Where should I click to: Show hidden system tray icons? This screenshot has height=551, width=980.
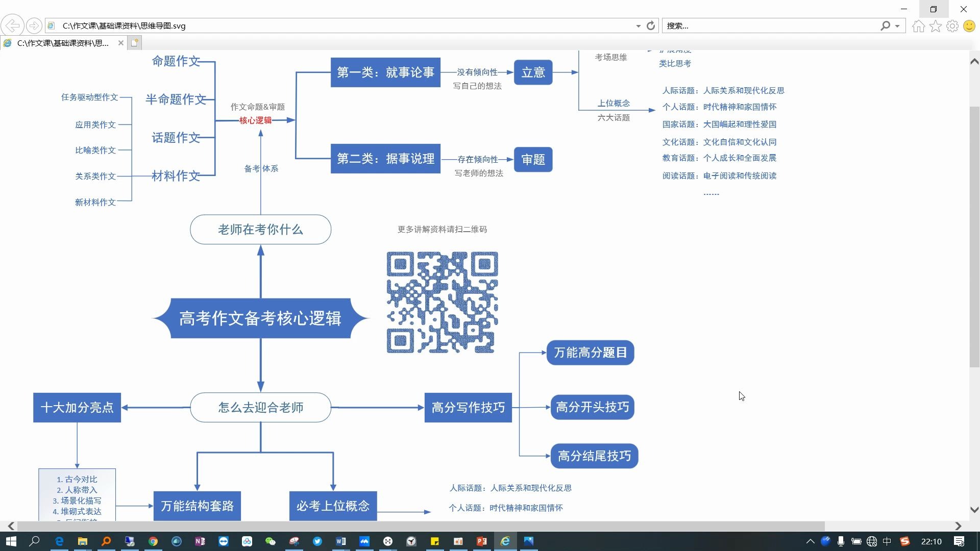pyautogui.click(x=810, y=541)
